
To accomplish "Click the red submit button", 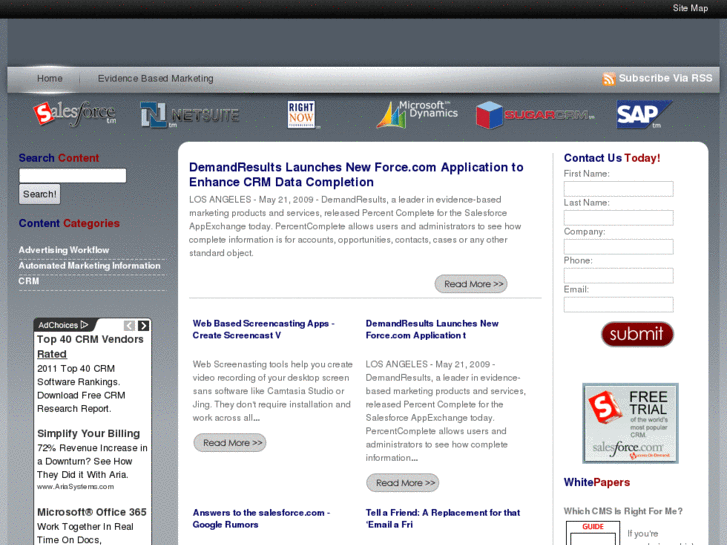I will coord(637,334).
